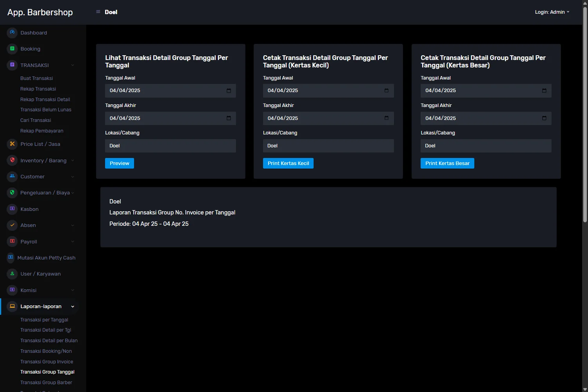Open Rekap Transaksi Detail menu item

point(45,100)
